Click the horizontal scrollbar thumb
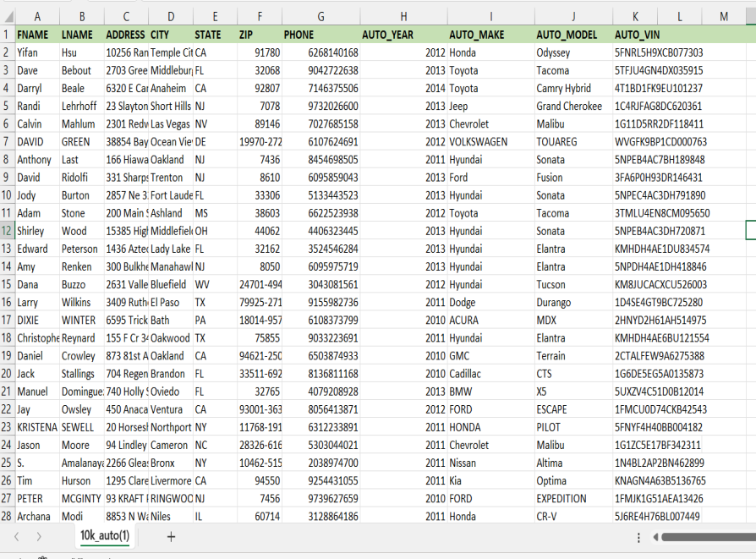Viewport: 756px width, 559px height. point(709,537)
